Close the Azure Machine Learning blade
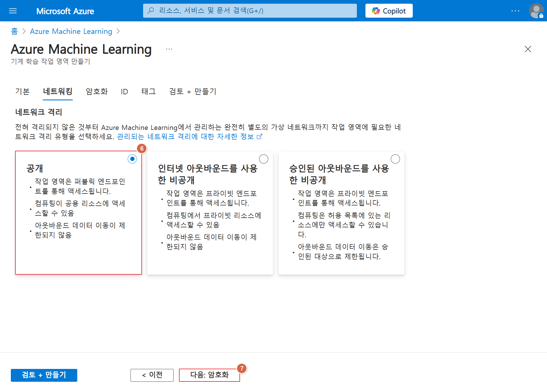 tap(528, 49)
